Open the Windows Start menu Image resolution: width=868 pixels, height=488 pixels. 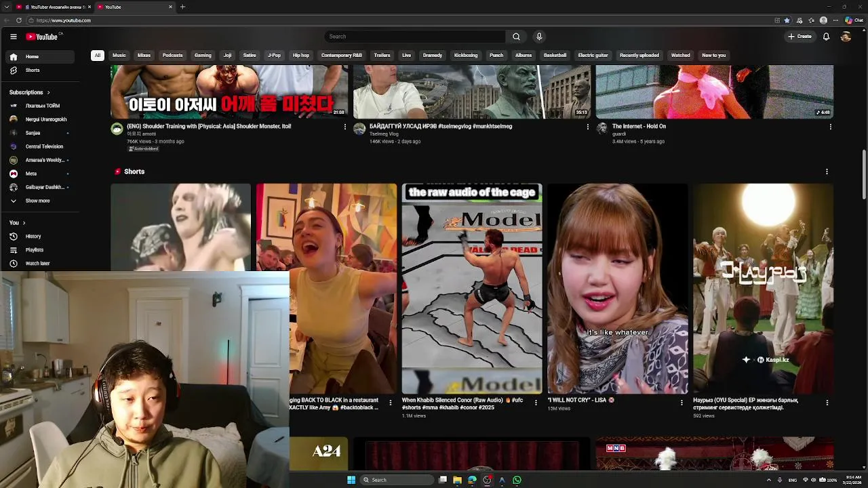351,480
